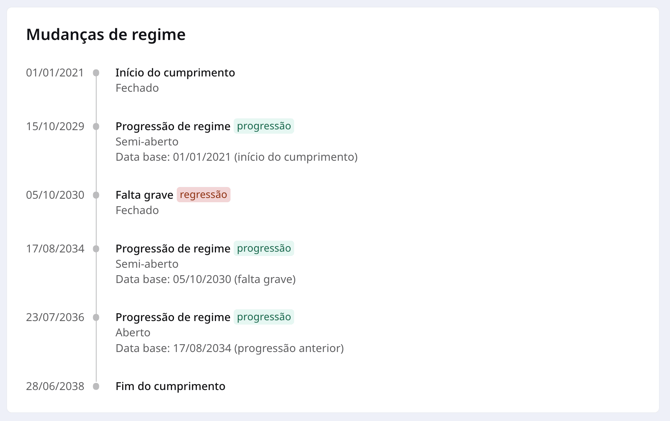Click the timeline dot for 15/10/2029
The image size is (670, 421).
coord(96,127)
